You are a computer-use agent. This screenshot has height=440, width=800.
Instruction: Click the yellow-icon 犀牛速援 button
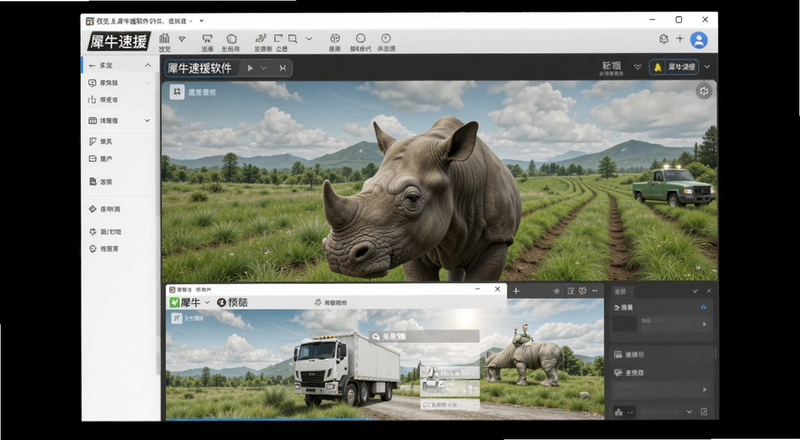674,67
